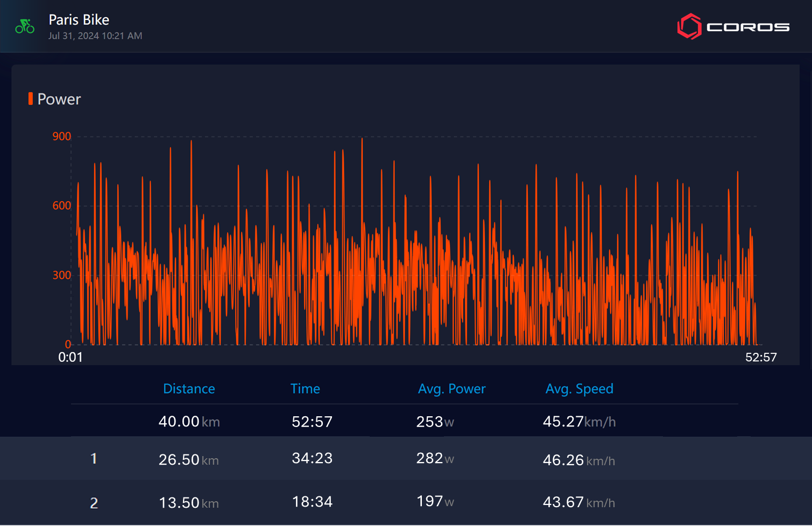Click the orange Power legend marker
812x526 pixels.
coord(31,98)
